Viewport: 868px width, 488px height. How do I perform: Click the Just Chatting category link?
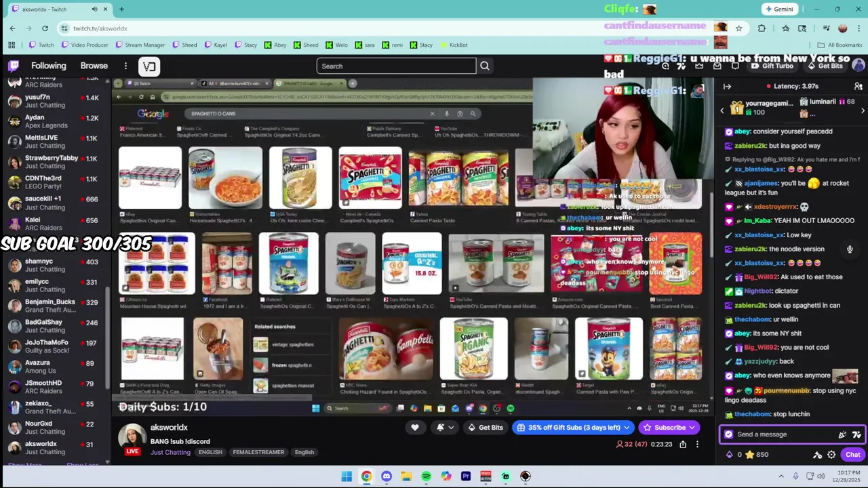170,452
